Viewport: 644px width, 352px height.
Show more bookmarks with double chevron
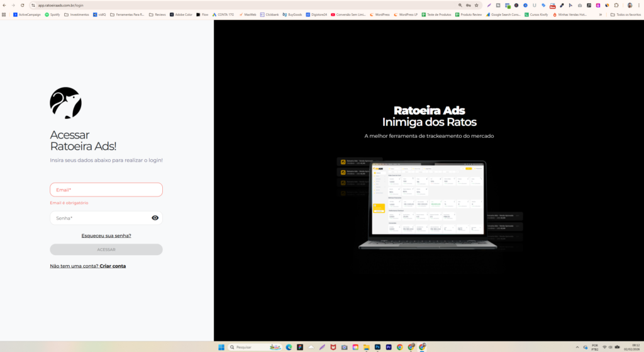[x=601, y=14]
